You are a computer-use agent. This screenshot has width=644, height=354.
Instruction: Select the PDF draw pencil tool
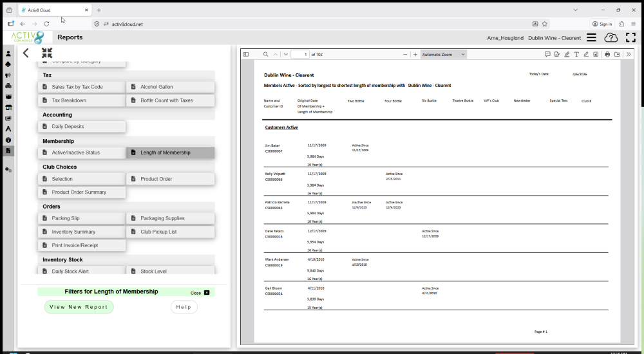pyautogui.click(x=586, y=54)
